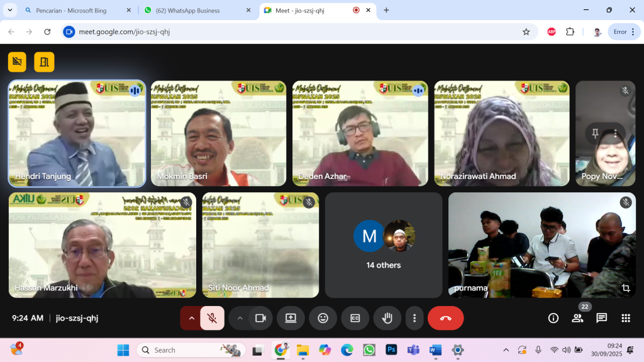This screenshot has width=644, height=362.
Task: Open Photoshop from the Windows taskbar
Action: 391,350
